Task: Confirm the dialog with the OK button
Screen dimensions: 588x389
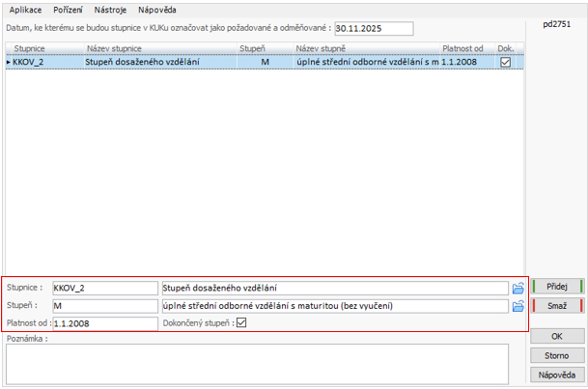Action: [x=557, y=337]
